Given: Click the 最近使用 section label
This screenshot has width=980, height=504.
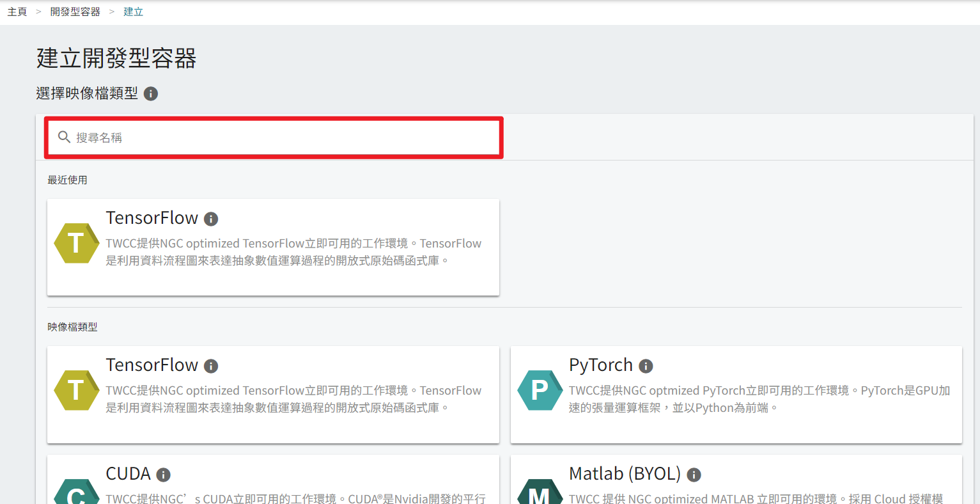Looking at the screenshot, I should 67,180.
